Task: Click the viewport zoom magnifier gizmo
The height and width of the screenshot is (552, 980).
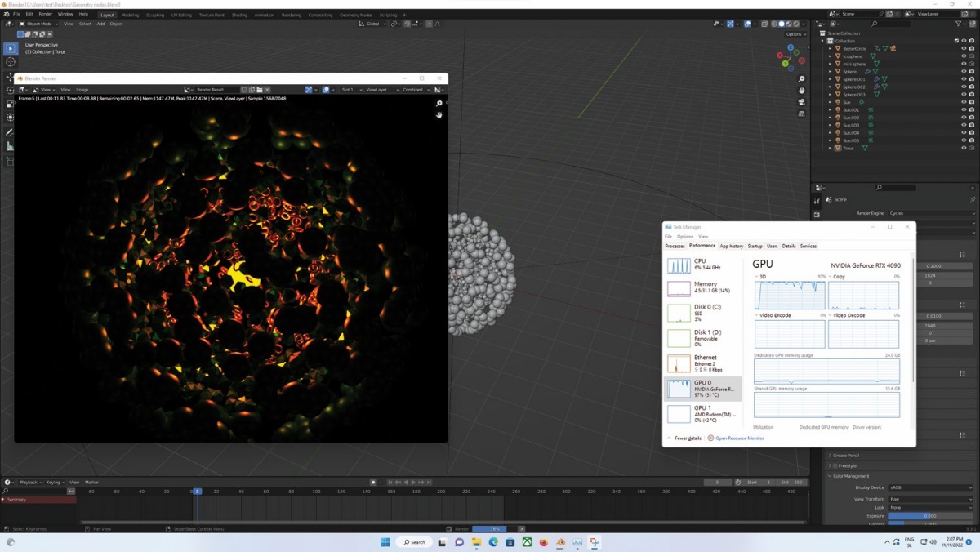Action: tap(802, 79)
